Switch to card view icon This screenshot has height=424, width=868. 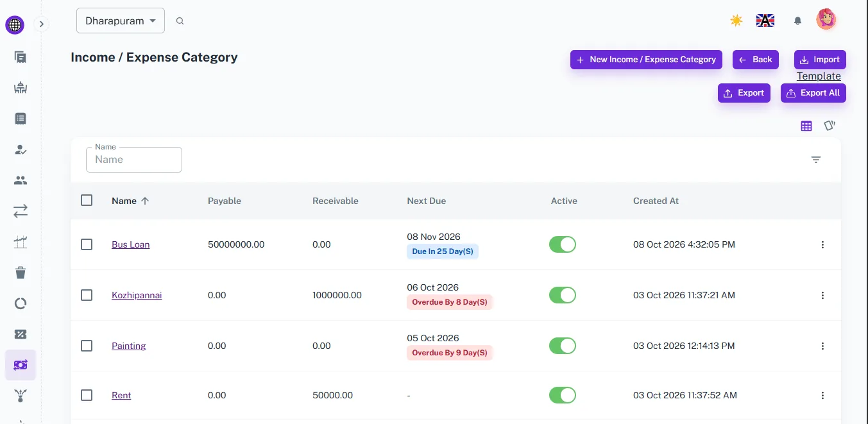coord(830,126)
